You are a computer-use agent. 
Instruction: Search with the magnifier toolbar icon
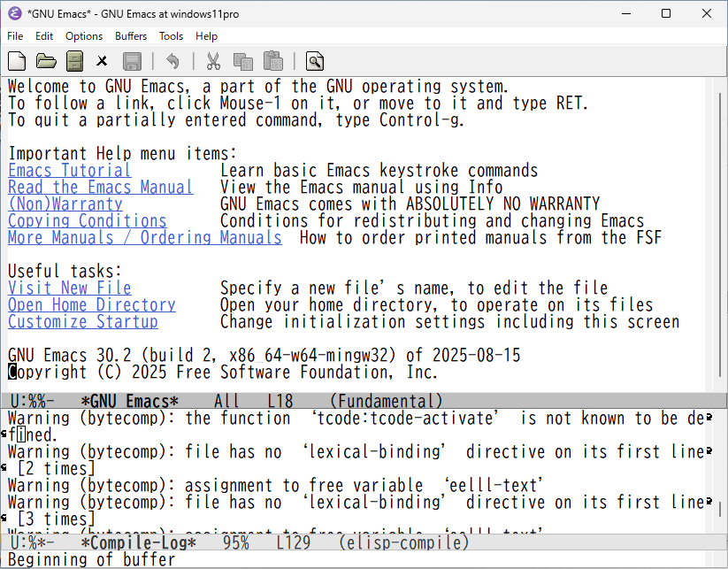click(315, 61)
